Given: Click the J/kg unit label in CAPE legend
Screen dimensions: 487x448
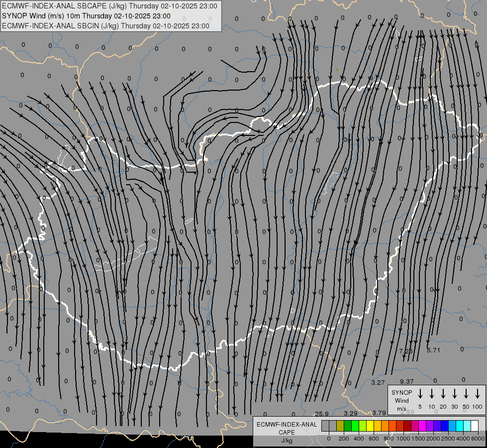Looking at the screenshot, I should pos(287,441).
